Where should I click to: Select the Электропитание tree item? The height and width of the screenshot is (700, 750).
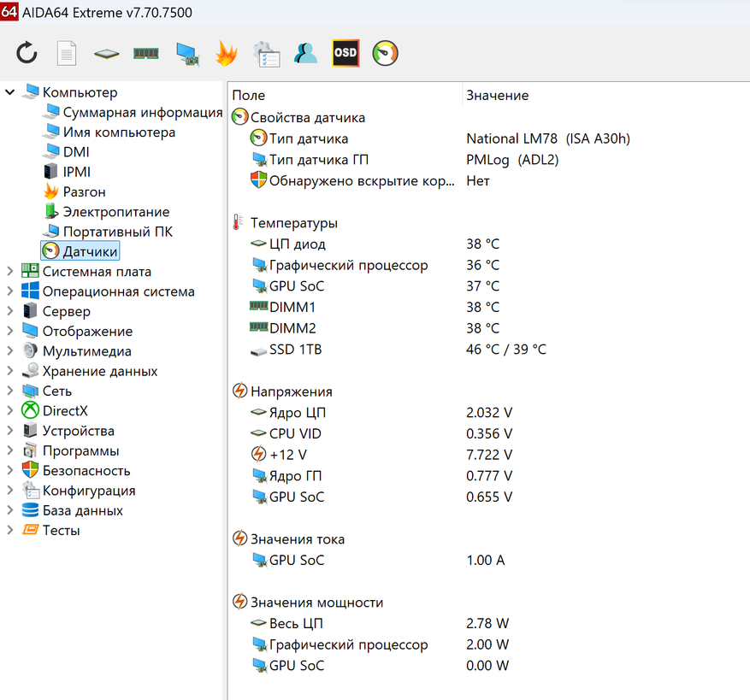pyautogui.click(x=115, y=212)
